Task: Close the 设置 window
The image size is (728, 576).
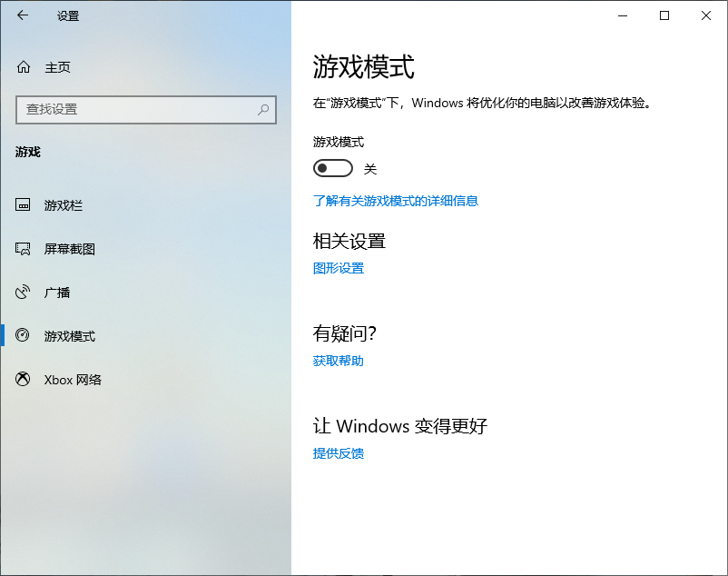Action: (706, 15)
